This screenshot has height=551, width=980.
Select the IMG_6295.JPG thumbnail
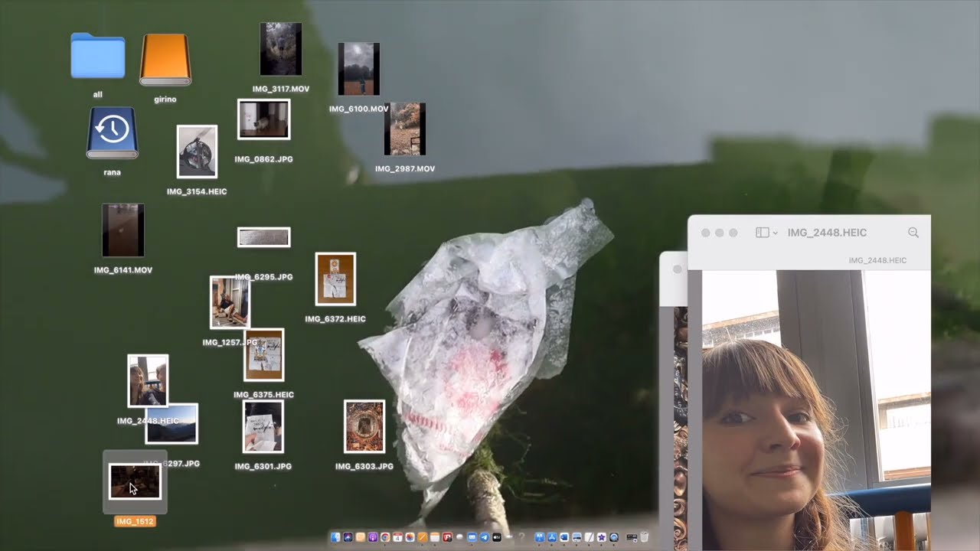point(263,237)
